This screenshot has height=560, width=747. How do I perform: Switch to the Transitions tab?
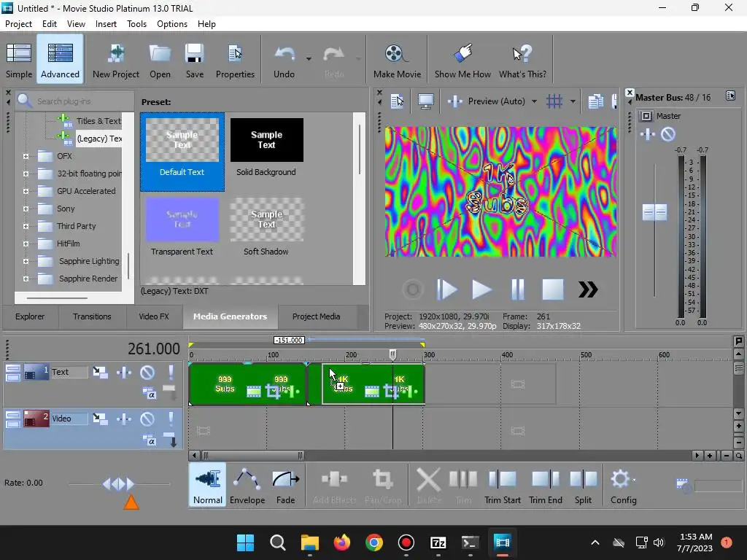92,316
